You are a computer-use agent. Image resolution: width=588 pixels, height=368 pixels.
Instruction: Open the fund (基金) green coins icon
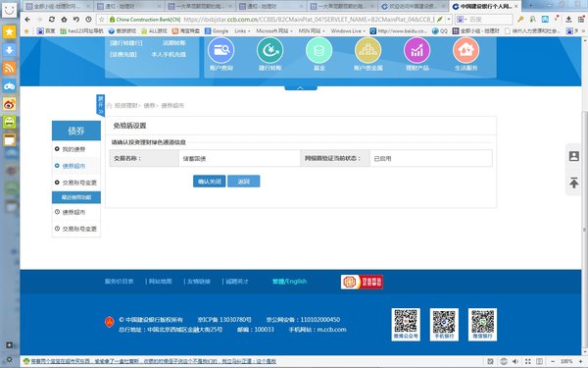pos(319,50)
